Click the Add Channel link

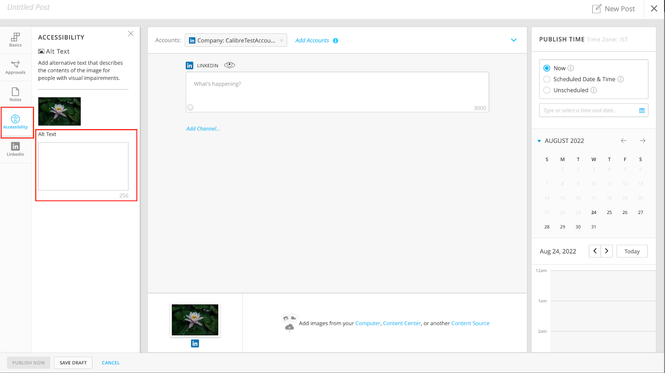point(203,129)
